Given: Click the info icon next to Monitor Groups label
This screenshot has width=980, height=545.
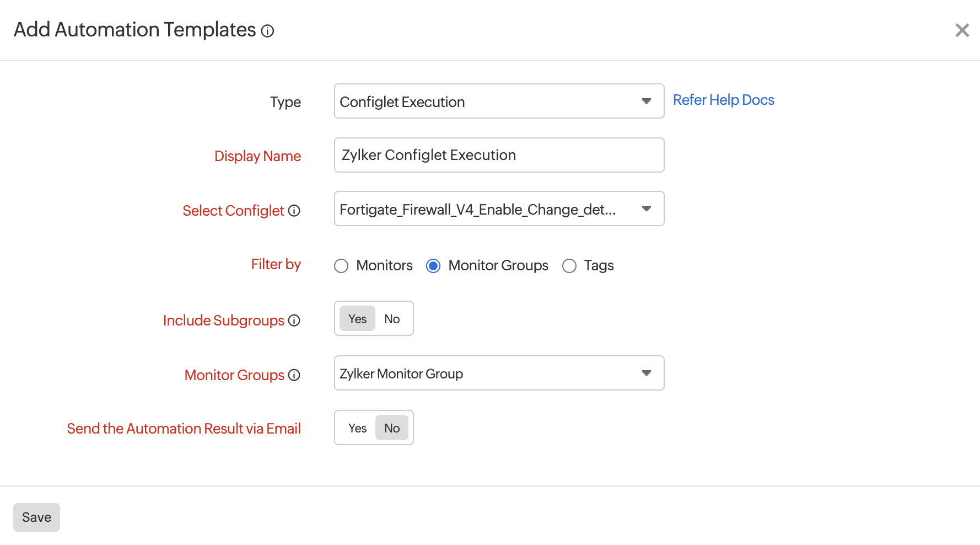Looking at the screenshot, I should click(x=294, y=375).
